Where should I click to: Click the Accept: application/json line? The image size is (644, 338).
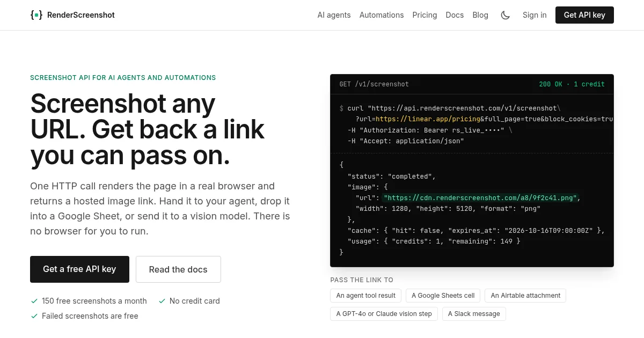(406, 141)
